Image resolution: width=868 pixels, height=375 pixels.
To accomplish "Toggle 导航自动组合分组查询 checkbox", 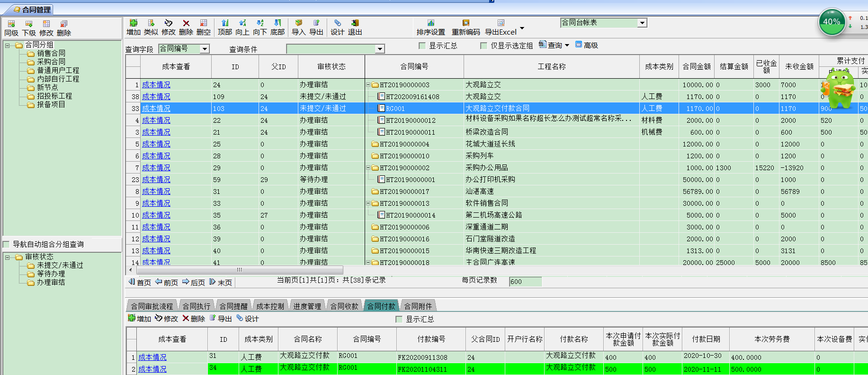I will pos(7,244).
